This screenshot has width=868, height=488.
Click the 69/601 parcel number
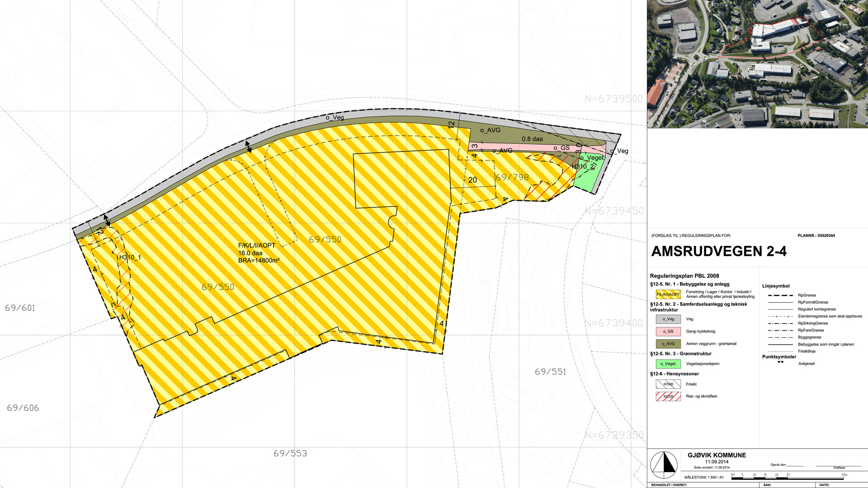20,308
